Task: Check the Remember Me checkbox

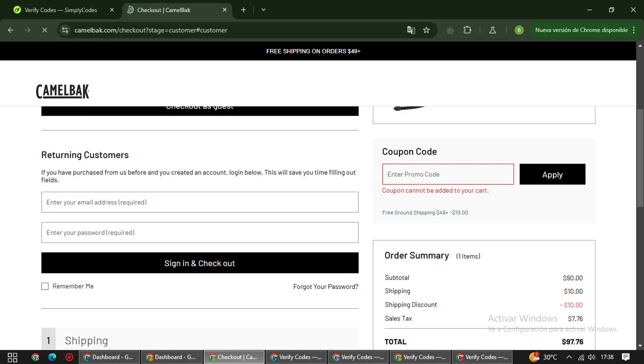Action: click(45, 286)
